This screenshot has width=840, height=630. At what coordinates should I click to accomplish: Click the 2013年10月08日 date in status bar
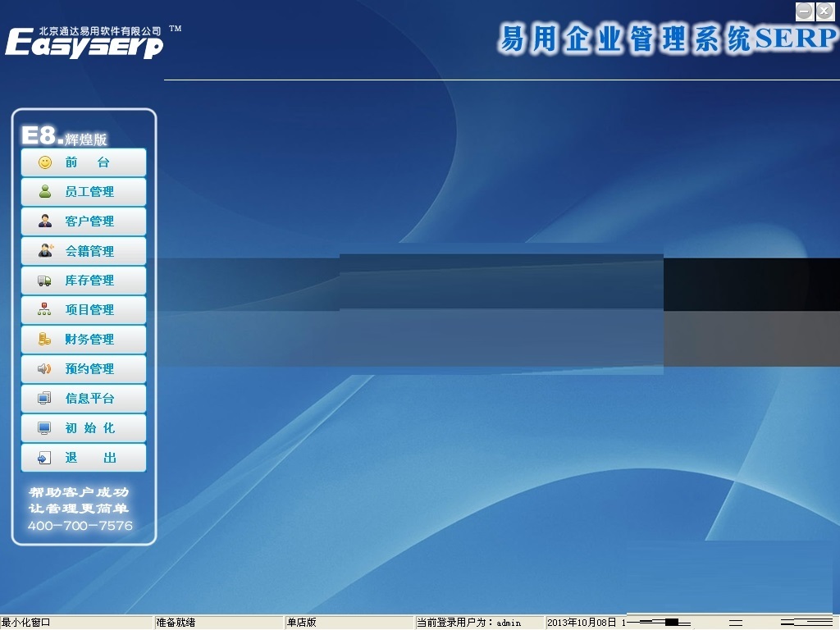click(x=582, y=623)
